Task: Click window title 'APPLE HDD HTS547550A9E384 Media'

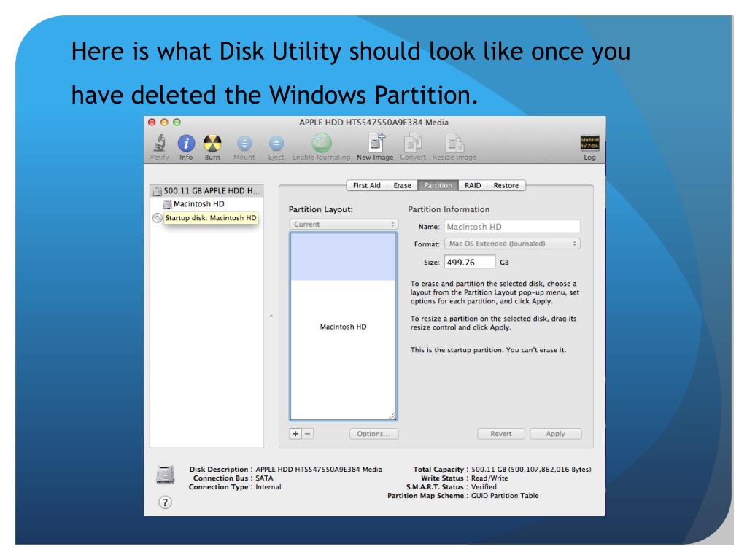Action: tap(374, 122)
